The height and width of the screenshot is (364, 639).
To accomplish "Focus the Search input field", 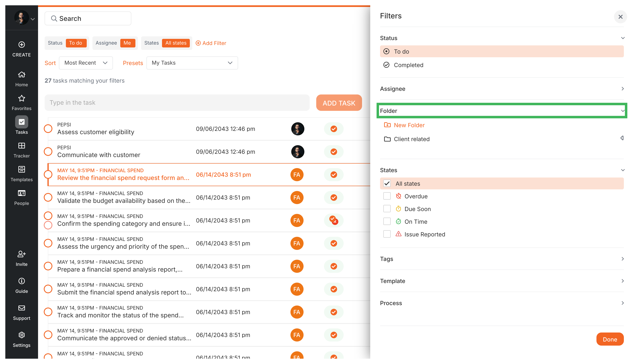I will coord(88,18).
